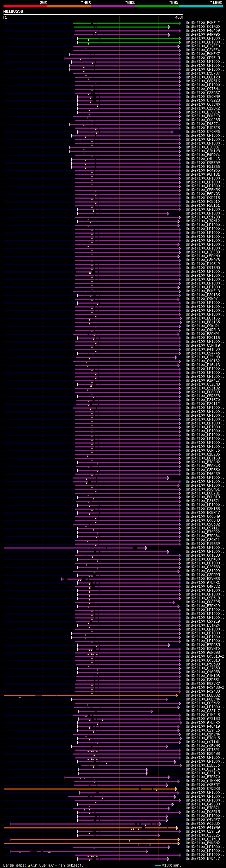The width and height of the screenshot is (226, 868).
Task: Click the orange alignment bar of UniRef100_C7QDX8
Action: [x=91, y=789]
